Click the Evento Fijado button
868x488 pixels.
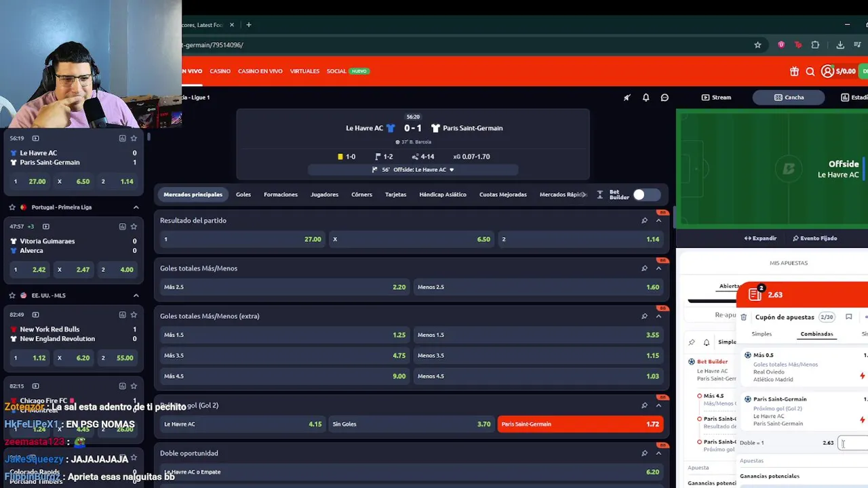pyautogui.click(x=814, y=239)
